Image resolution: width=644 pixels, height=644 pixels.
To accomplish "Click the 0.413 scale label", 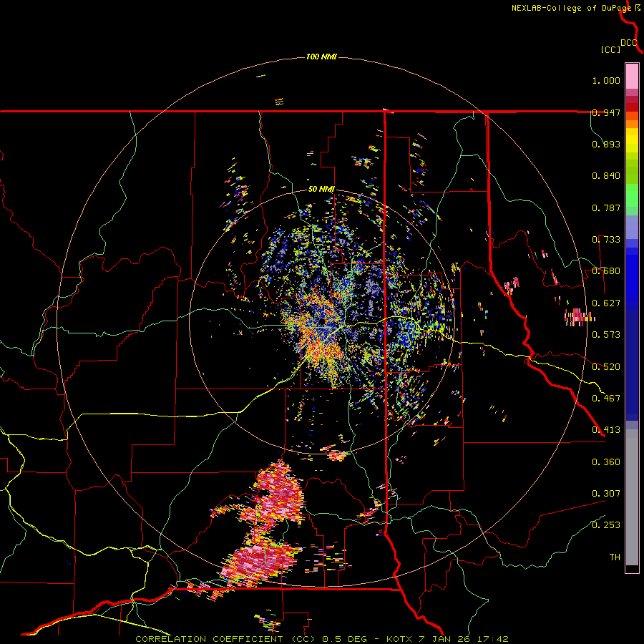I will [x=606, y=430].
